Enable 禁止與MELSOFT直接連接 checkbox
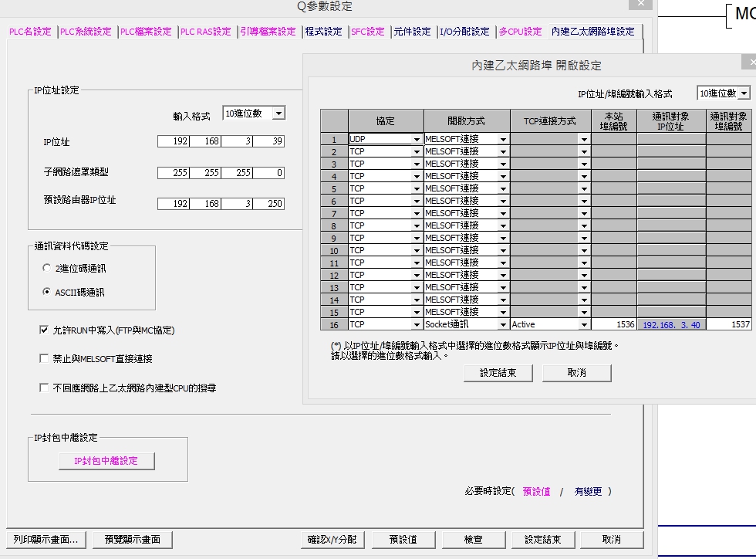Screen dimensions: 756x559 point(44,359)
